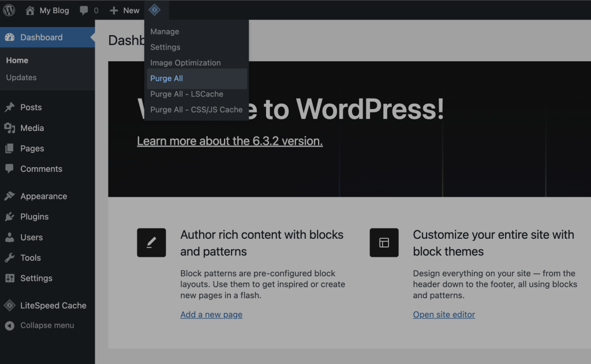Open the Add a new page link
Screen dimensions: 591x364
coord(211,314)
